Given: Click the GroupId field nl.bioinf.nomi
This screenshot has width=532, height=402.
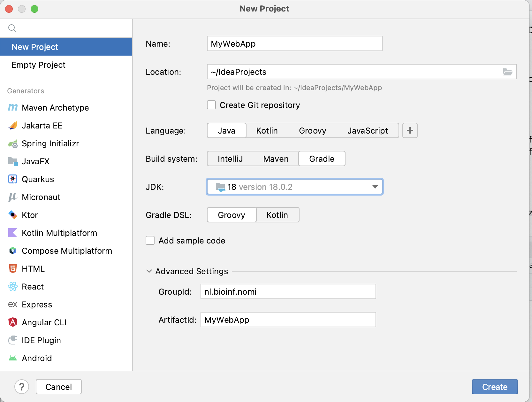Looking at the screenshot, I should click(288, 291).
